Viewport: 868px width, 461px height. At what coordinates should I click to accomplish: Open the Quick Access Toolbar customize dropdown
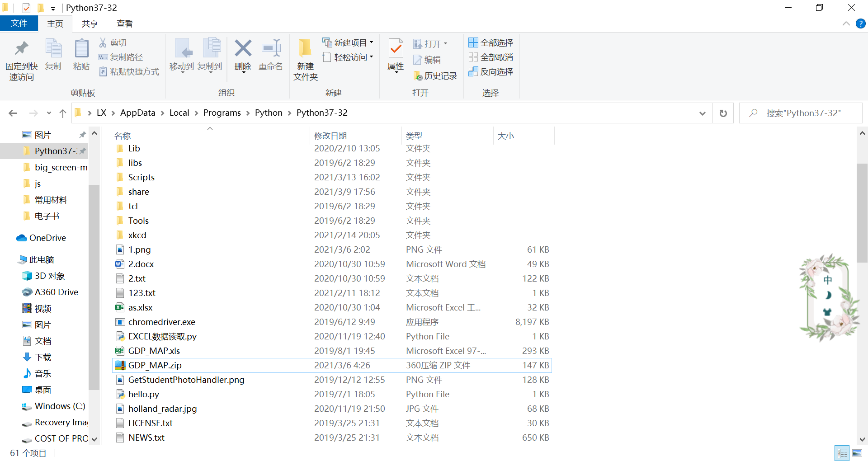pyautogui.click(x=53, y=8)
